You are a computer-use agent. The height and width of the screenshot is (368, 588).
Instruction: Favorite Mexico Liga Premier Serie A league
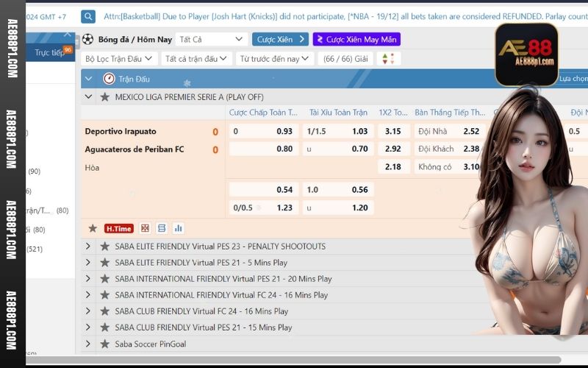[x=104, y=97]
